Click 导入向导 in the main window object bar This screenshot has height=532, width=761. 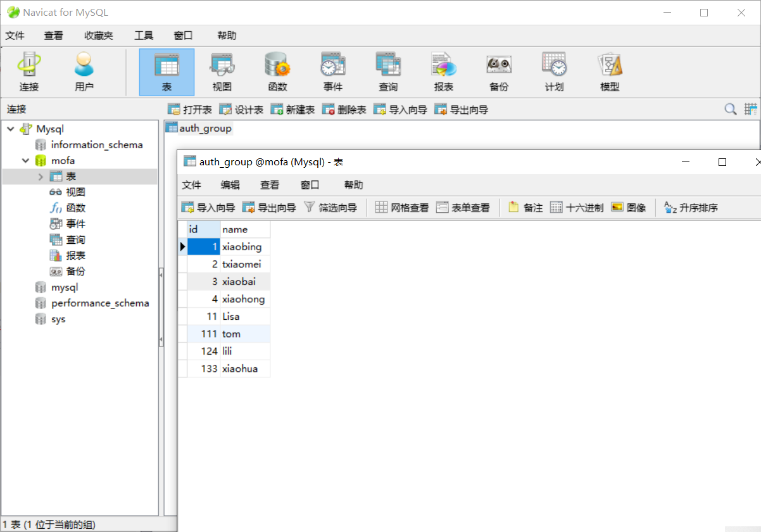[x=401, y=110]
